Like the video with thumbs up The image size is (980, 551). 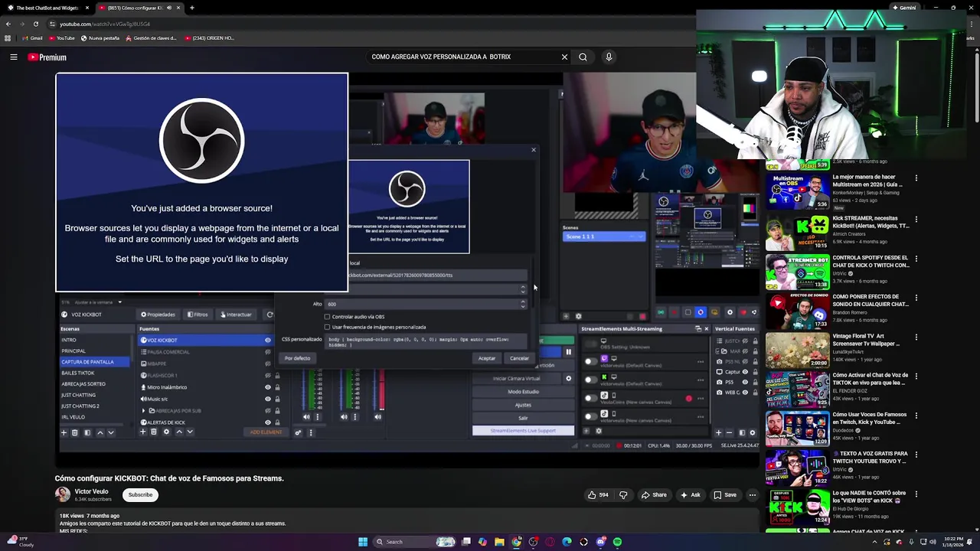click(x=598, y=495)
